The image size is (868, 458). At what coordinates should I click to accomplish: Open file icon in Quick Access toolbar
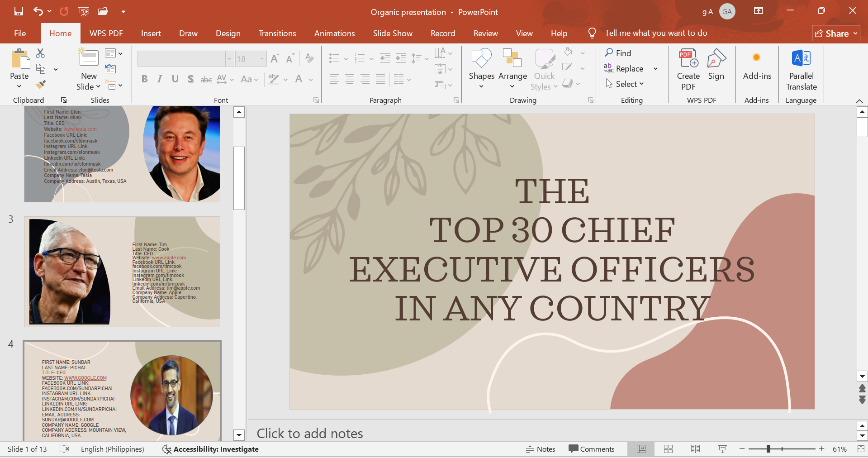[104, 11]
